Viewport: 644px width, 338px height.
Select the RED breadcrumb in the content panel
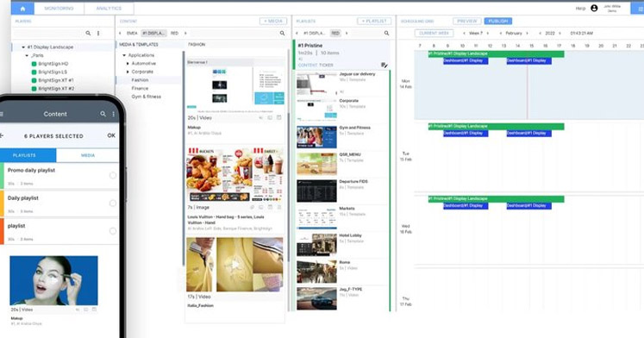point(174,34)
